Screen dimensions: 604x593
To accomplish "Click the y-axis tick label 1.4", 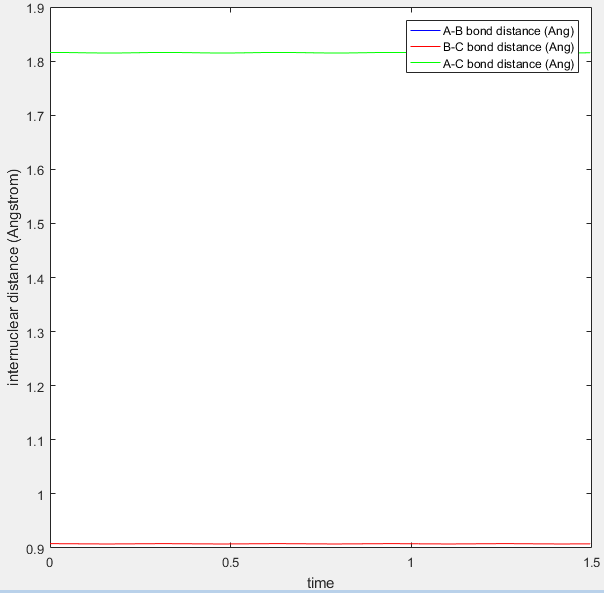I will click(x=35, y=278).
